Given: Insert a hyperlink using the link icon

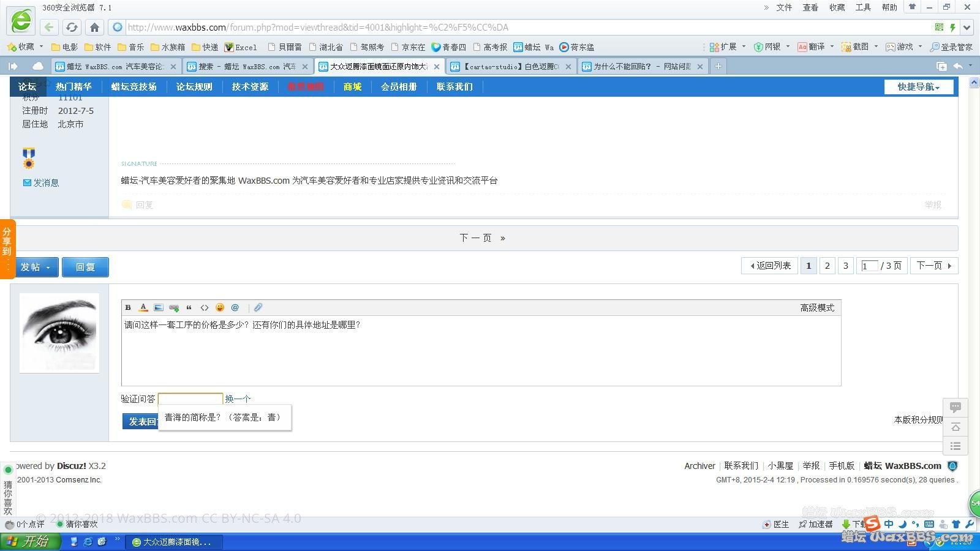Looking at the screenshot, I should point(174,307).
